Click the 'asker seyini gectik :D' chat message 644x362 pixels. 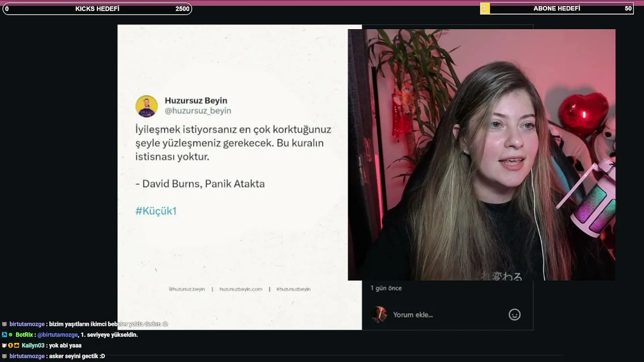pyautogui.click(x=77, y=356)
